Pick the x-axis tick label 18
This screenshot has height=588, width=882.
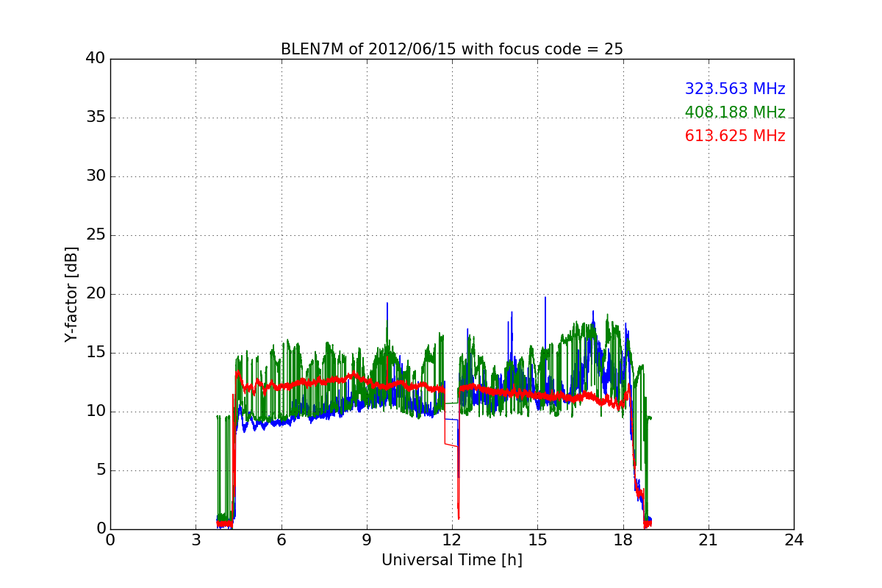[x=623, y=540]
